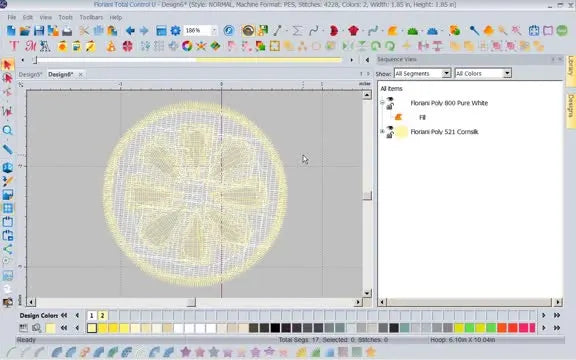Click the Undo blue left arrow
576x360 pixels.
[x=130, y=31]
